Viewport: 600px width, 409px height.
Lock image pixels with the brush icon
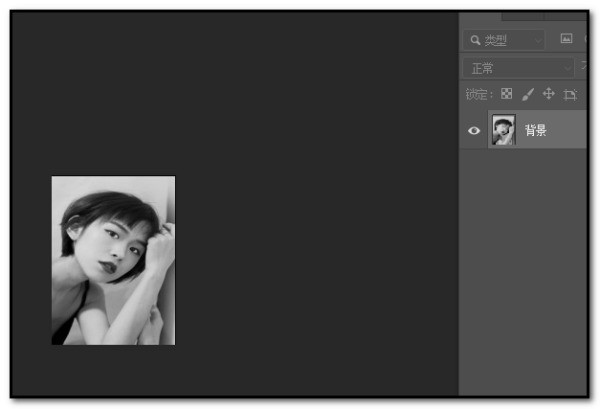(528, 94)
